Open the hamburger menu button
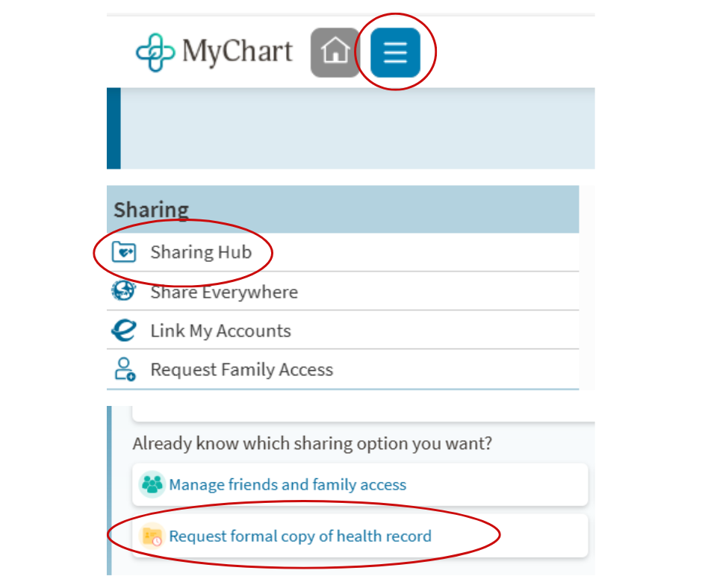 coord(395,52)
